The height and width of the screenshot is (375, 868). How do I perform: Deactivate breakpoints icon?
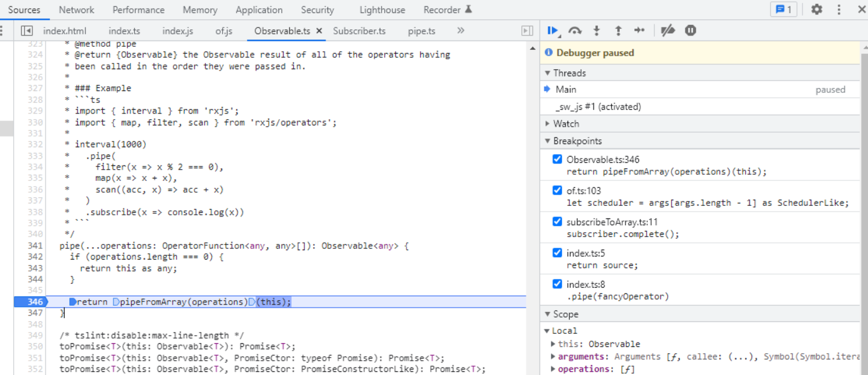point(668,31)
